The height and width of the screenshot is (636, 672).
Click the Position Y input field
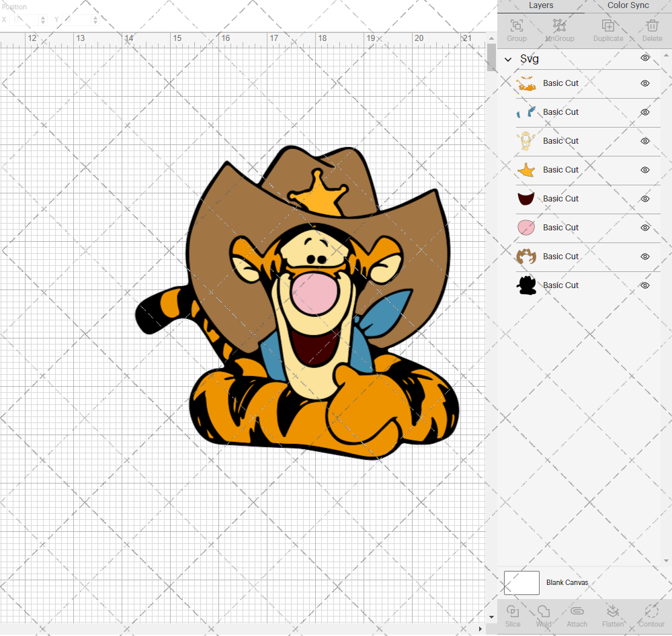click(77, 19)
